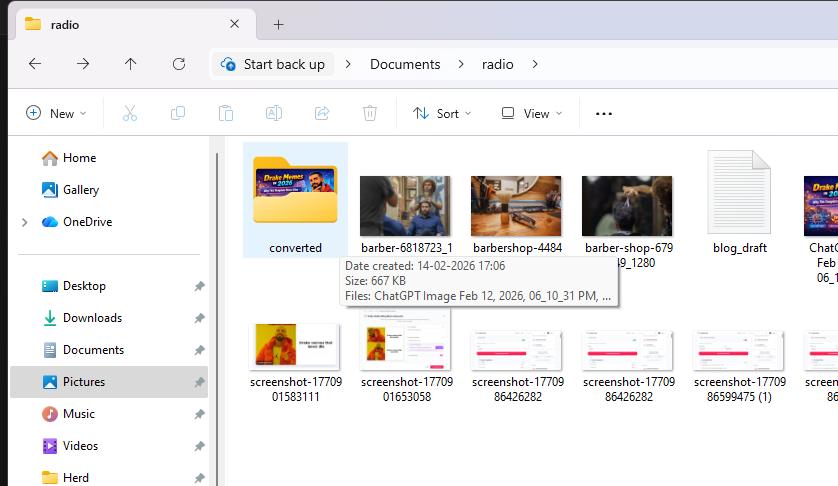Click Start back up button

[x=273, y=64]
